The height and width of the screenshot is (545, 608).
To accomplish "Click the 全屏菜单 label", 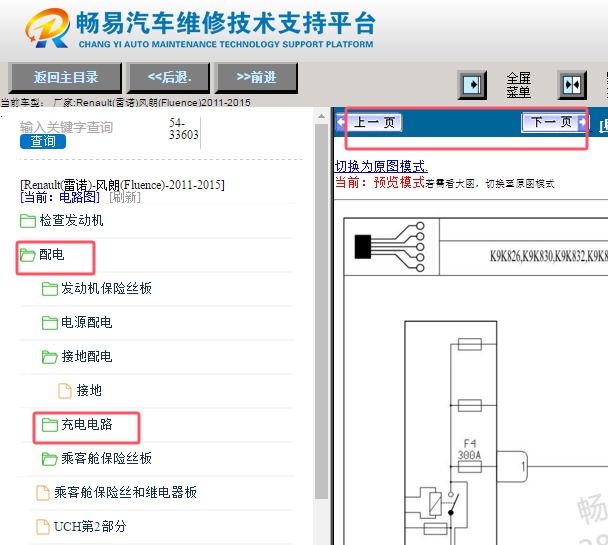I will (x=518, y=85).
